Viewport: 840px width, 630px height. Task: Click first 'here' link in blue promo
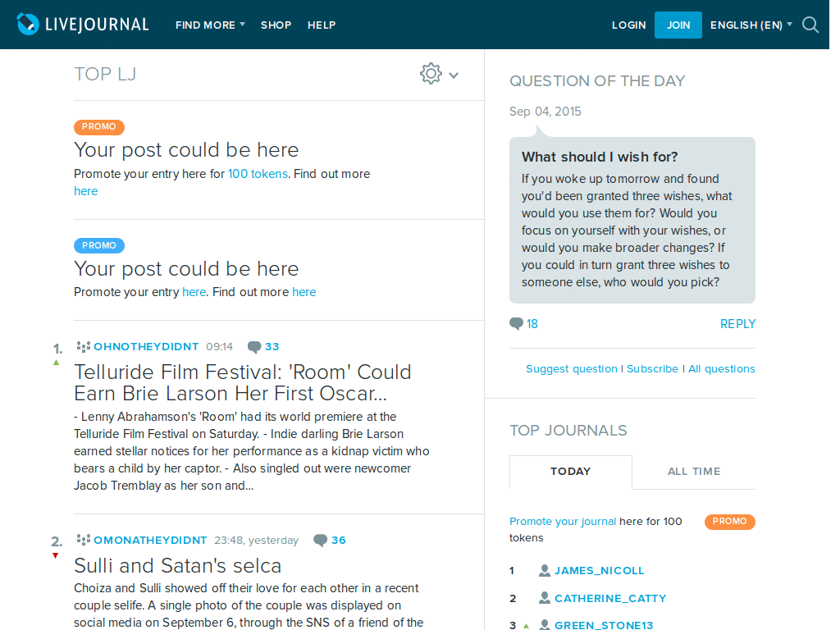(x=194, y=292)
